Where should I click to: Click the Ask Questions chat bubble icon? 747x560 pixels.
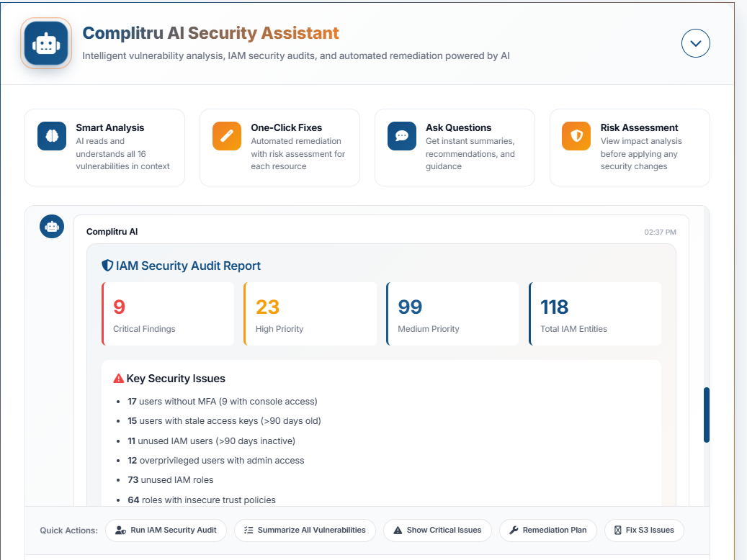click(x=402, y=136)
